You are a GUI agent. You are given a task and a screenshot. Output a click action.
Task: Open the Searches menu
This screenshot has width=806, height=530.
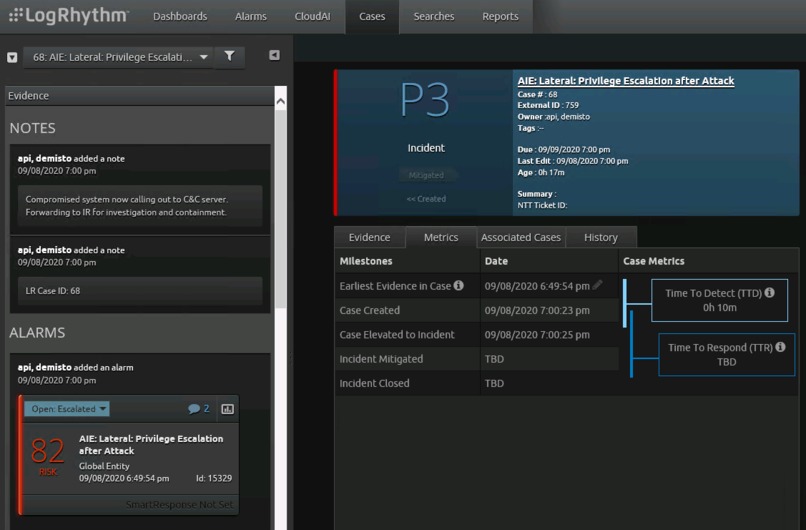click(434, 16)
